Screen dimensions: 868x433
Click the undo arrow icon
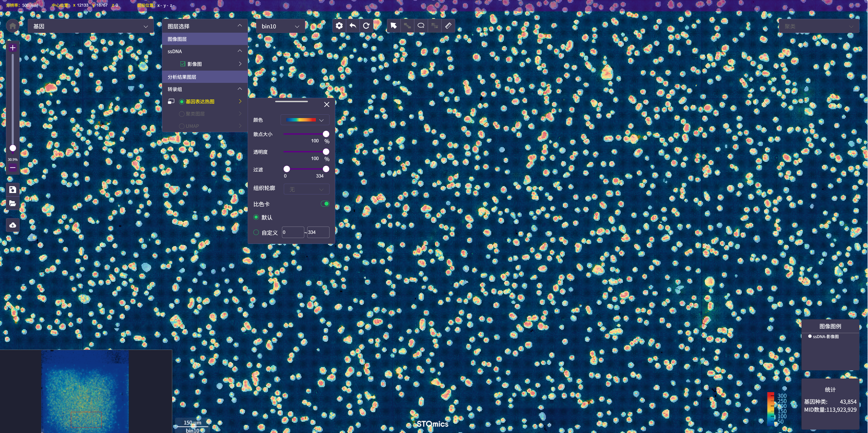353,26
